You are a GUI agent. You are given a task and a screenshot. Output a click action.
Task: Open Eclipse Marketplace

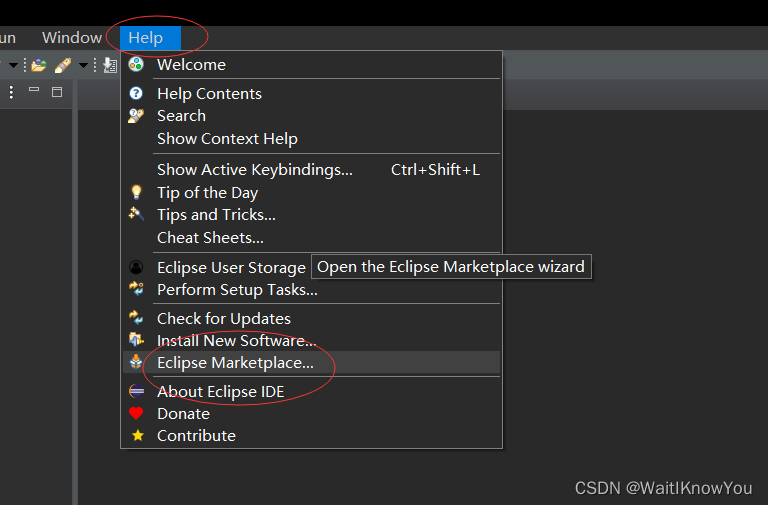(x=312, y=362)
